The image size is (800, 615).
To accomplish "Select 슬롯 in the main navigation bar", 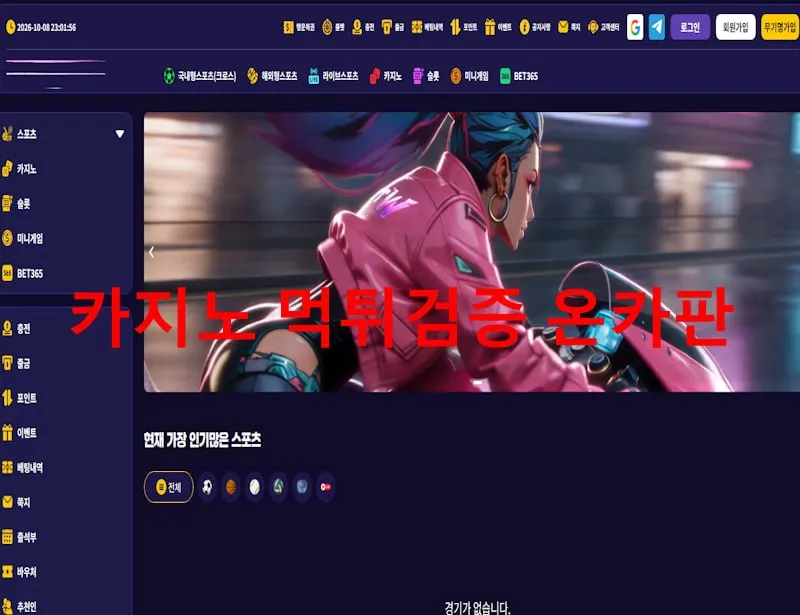I will (x=426, y=76).
